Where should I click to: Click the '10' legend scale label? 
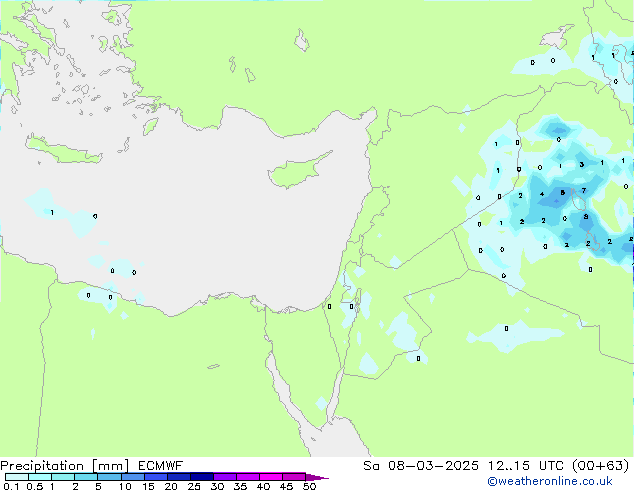(x=125, y=486)
